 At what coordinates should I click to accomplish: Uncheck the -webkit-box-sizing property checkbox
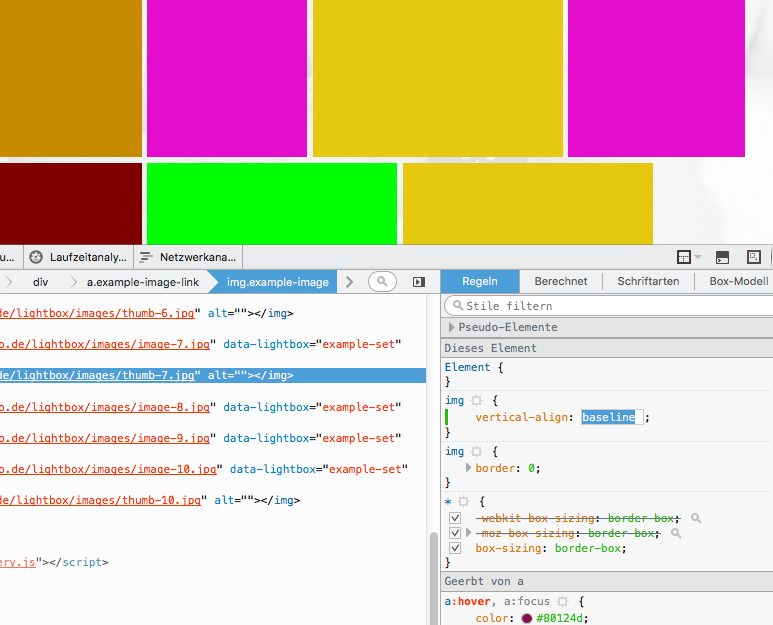[455, 518]
